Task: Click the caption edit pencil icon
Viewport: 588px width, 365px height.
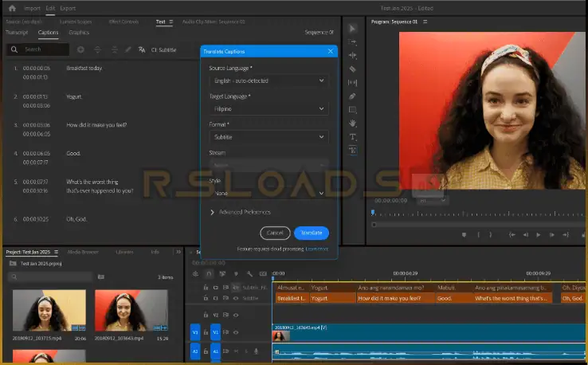Action: (127, 49)
